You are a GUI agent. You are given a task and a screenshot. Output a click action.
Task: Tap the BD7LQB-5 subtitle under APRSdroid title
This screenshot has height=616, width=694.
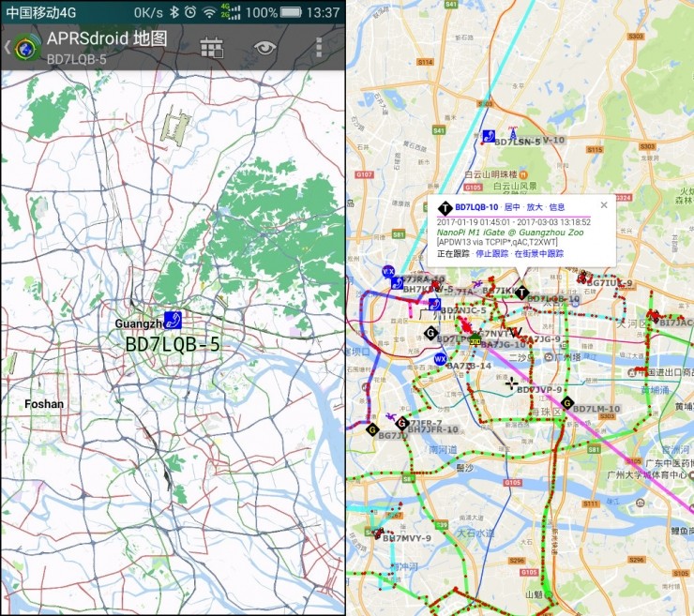[x=77, y=59]
